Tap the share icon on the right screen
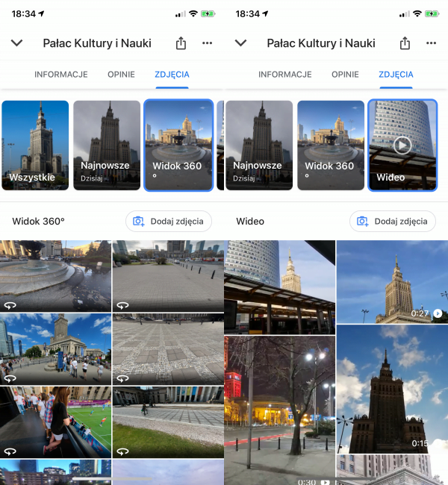Screen dimensions: 448x485 point(405,43)
